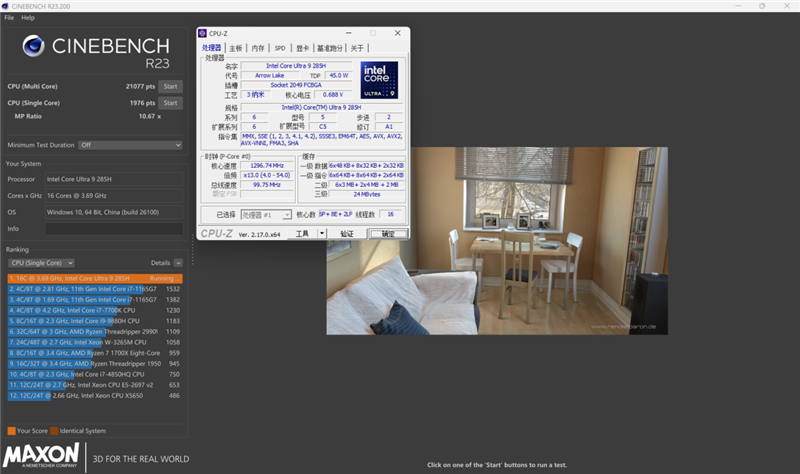Click the multiplier x13.0 (4.0 - 54.0) value
This screenshot has width=800, height=474.
coord(267,175)
